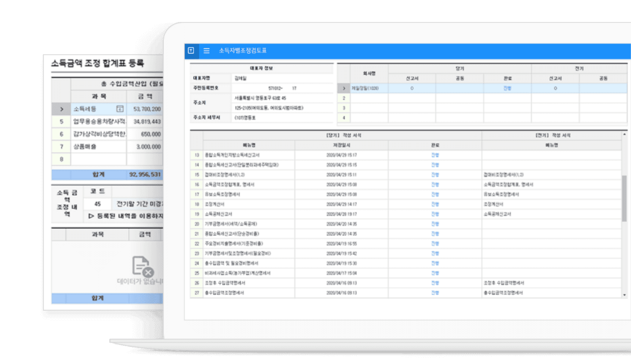Open 진행 link in 제일정밀(1028) row

click(x=507, y=88)
